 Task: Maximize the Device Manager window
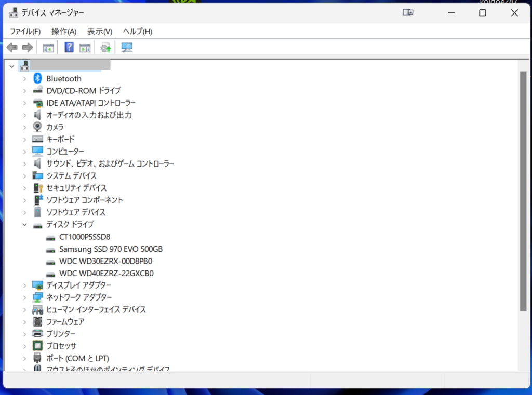[x=483, y=13]
